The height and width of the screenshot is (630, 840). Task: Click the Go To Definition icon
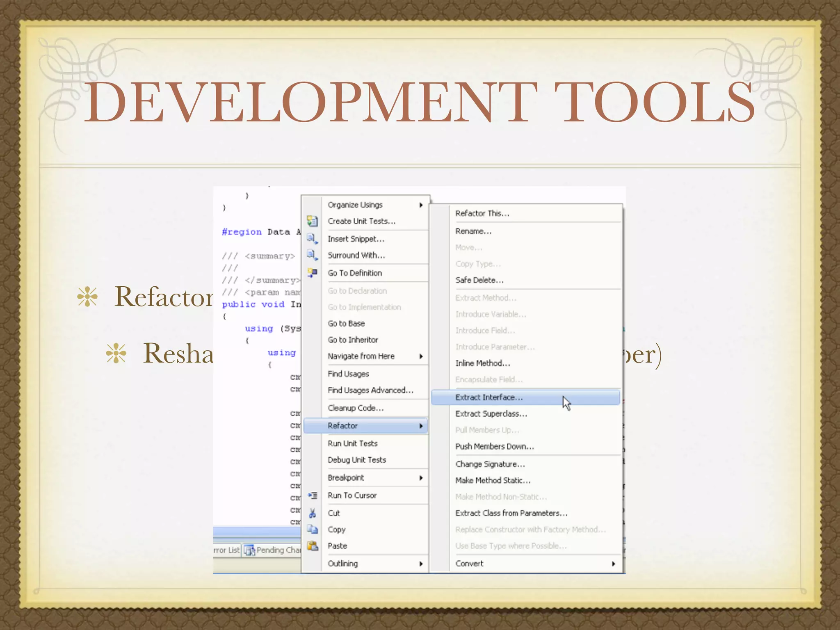[313, 273]
